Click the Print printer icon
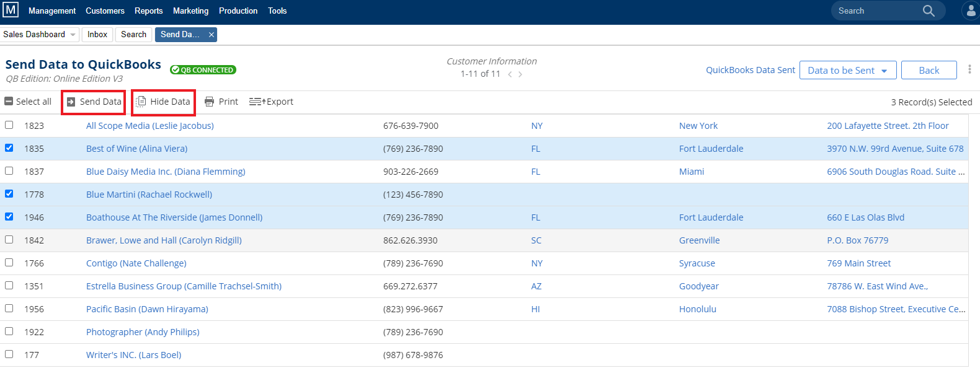The height and width of the screenshot is (368, 980). point(210,102)
